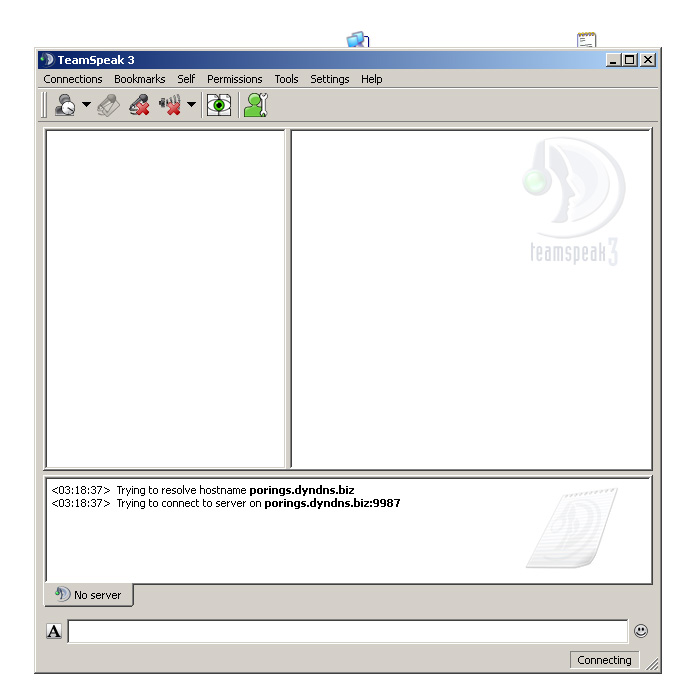The width and height of the screenshot is (700, 700).
Task: Click the Connecting status label
Action: point(604,660)
